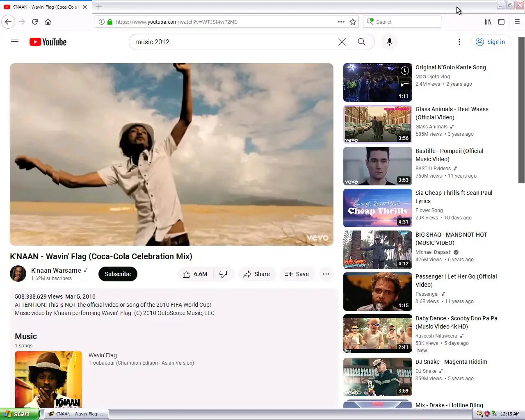
Task: Open K'naan Warsame channel avatar
Action: click(18, 274)
